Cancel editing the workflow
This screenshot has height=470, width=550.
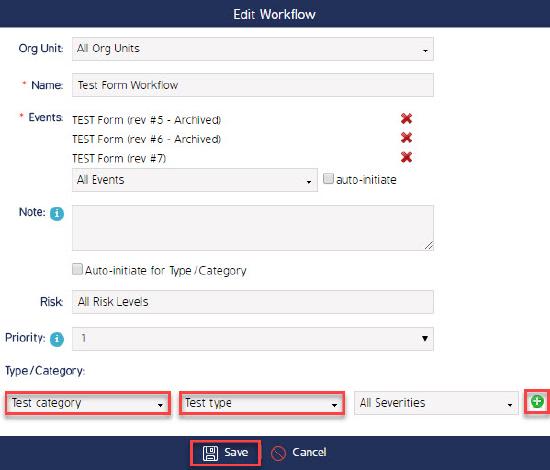pos(299,453)
